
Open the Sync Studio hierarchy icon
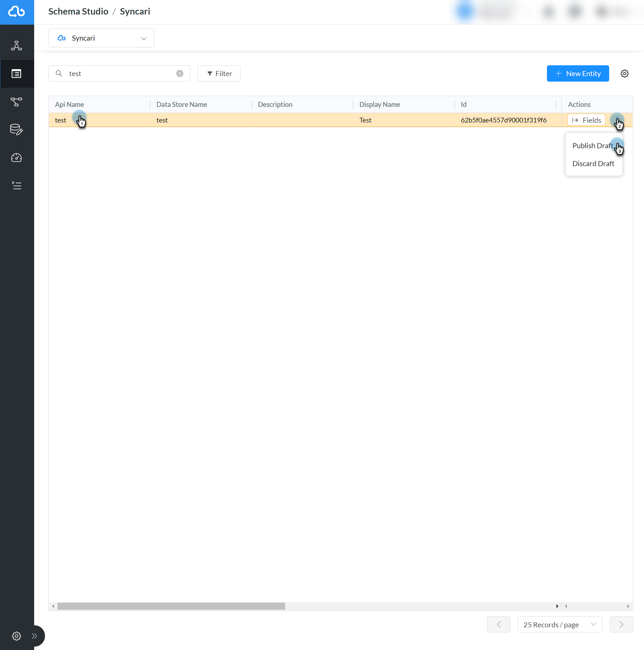(17, 45)
